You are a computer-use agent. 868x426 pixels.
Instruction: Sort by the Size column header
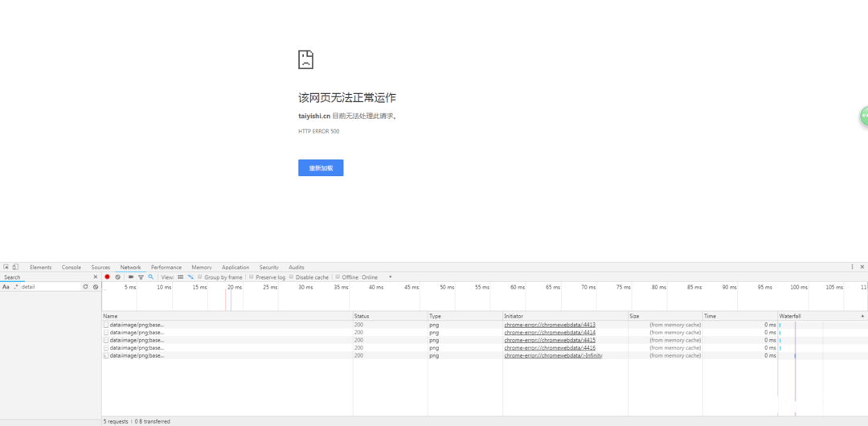click(x=665, y=316)
